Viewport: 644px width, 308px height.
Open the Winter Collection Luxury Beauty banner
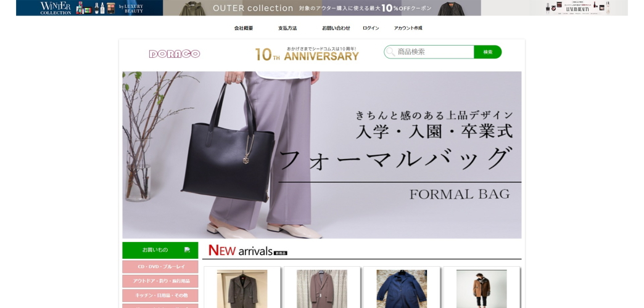coord(89,8)
